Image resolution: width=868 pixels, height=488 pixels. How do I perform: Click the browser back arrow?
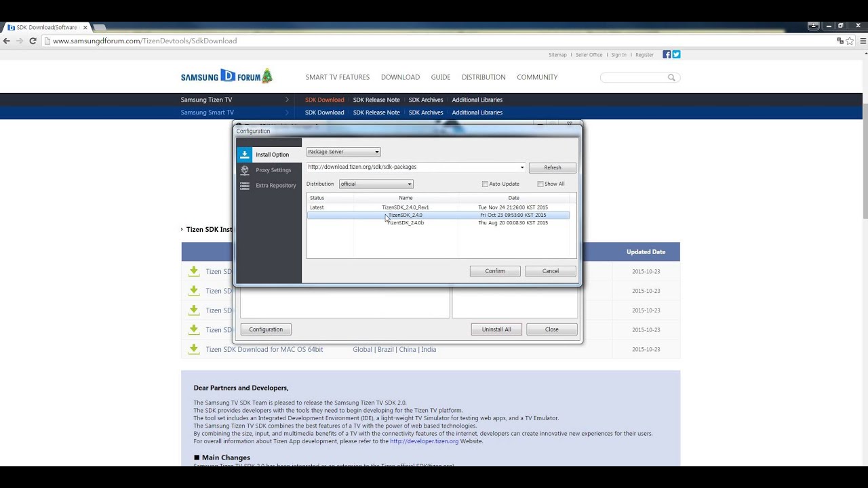point(7,41)
